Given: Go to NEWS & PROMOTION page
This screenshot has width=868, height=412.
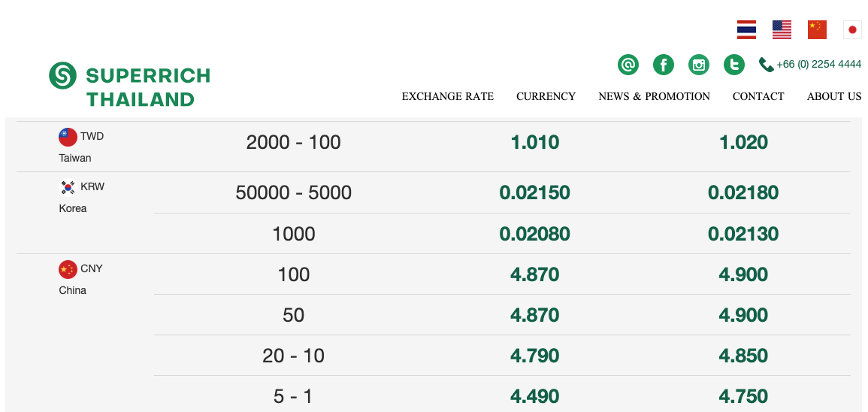Looking at the screenshot, I should pos(654,96).
